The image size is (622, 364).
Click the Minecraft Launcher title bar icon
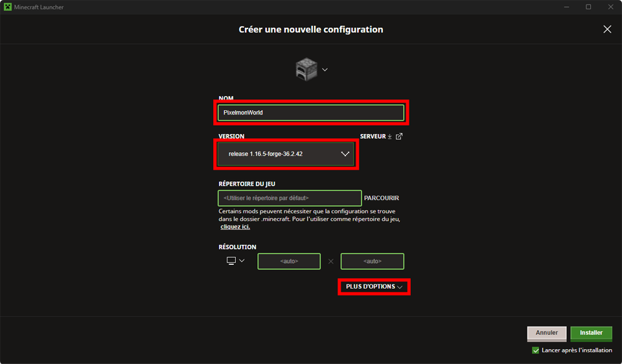[x=8, y=6]
